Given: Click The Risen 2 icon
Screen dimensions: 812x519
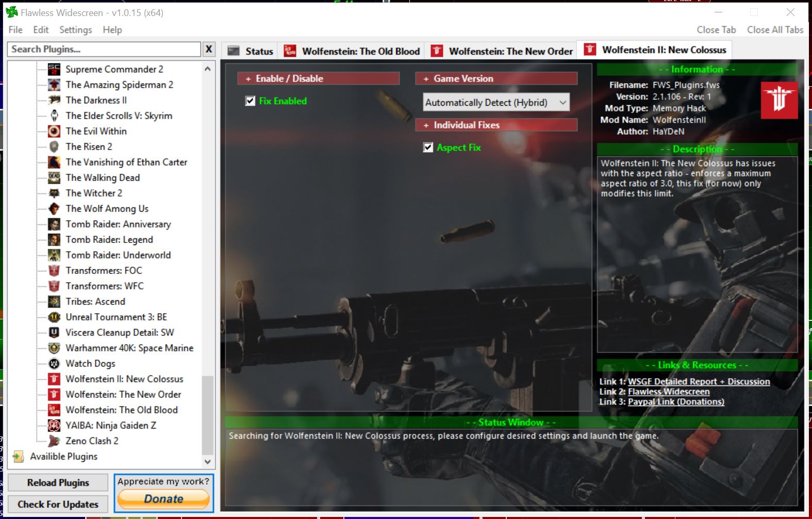Looking at the screenshot, I should click(54, 147).
